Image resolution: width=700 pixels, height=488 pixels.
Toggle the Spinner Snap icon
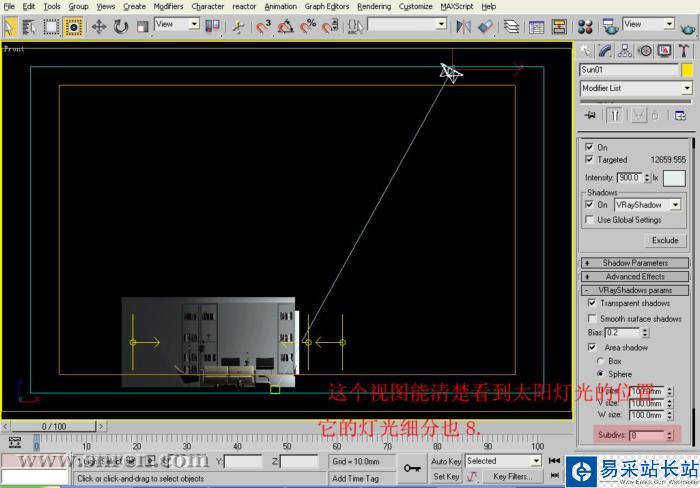coord(330,27)
